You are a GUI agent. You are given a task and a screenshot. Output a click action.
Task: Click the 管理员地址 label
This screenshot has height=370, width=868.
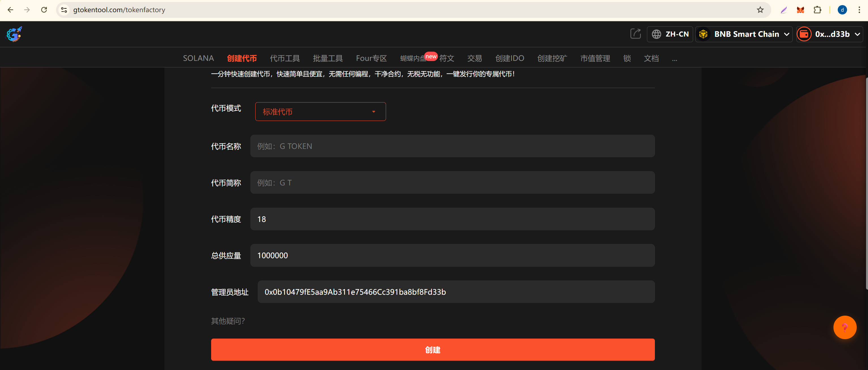click(230, 292)
